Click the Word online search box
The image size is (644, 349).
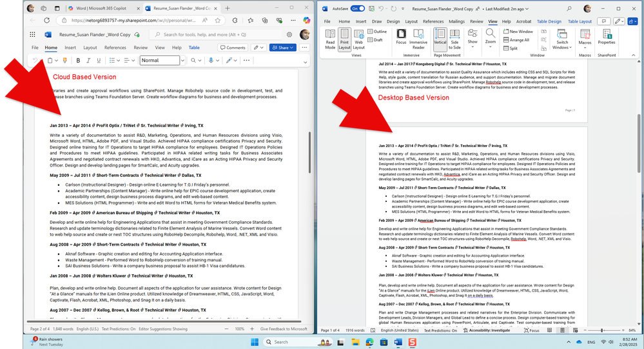click(215, 35)
